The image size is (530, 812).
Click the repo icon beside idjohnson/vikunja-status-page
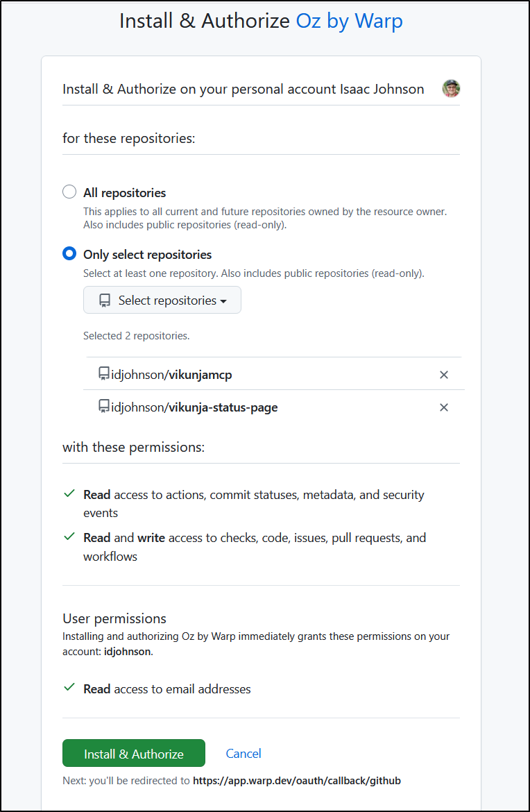(x=104, y=407)
